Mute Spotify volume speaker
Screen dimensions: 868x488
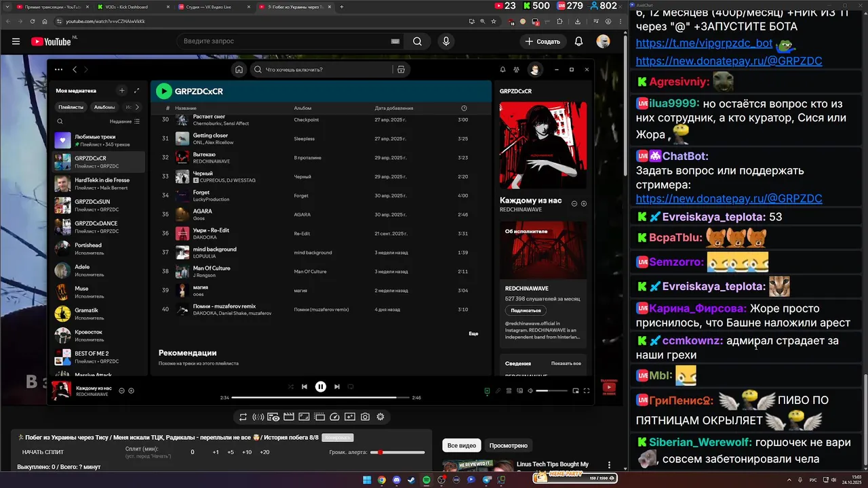coord(530,390)
